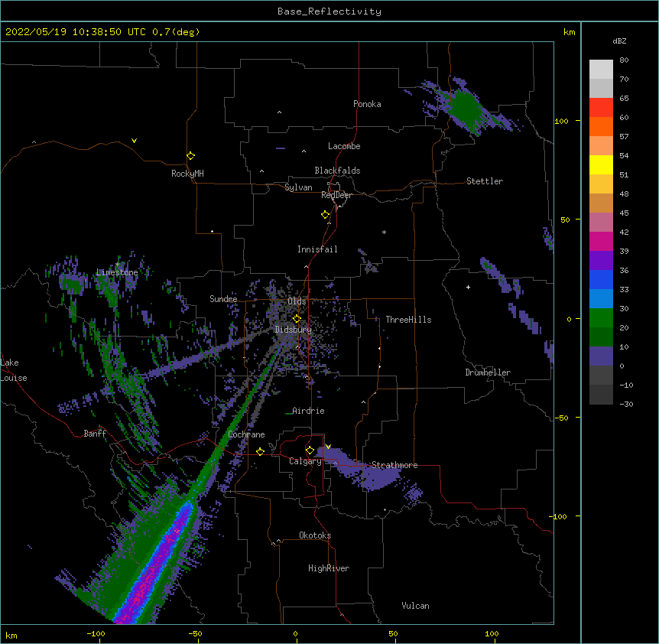Click the dBZ legend heading
The image size is (659, 644).
[619, 41]
